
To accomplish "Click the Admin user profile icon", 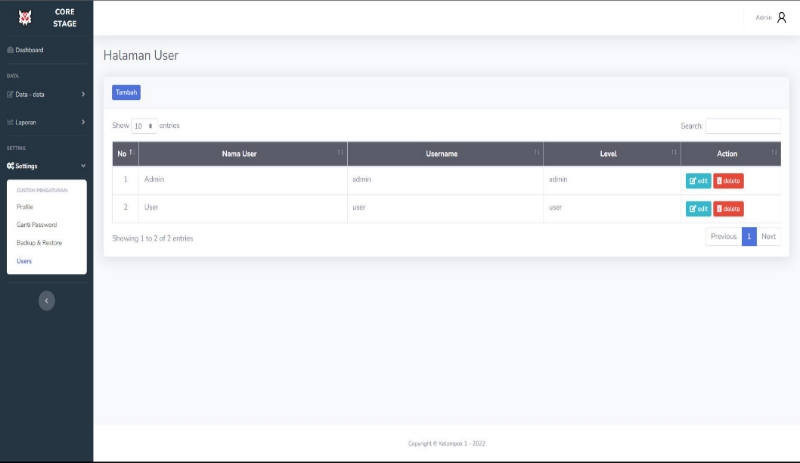I will pos(782,17).
